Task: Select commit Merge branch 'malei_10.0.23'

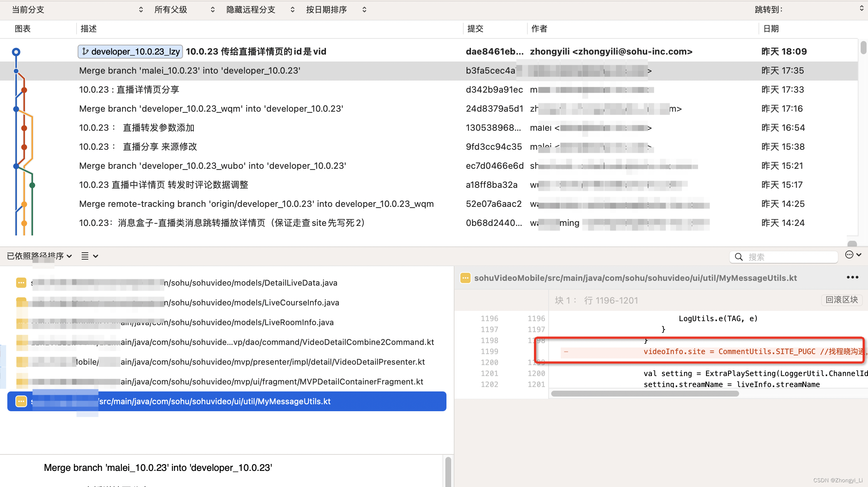Action: tap(429, 71)
